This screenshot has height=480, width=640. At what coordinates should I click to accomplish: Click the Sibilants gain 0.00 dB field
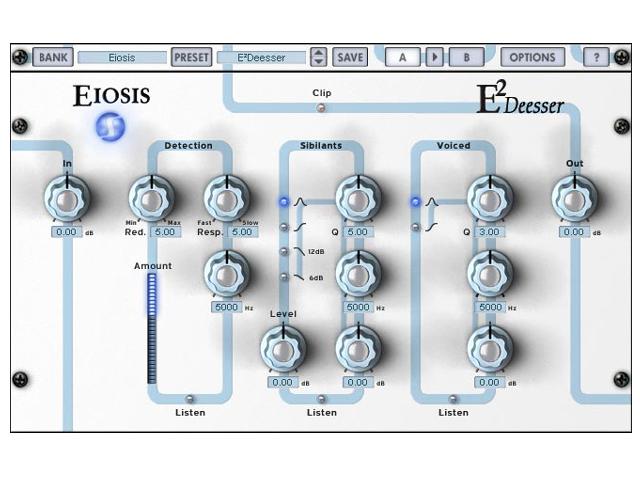click(358, 382)
